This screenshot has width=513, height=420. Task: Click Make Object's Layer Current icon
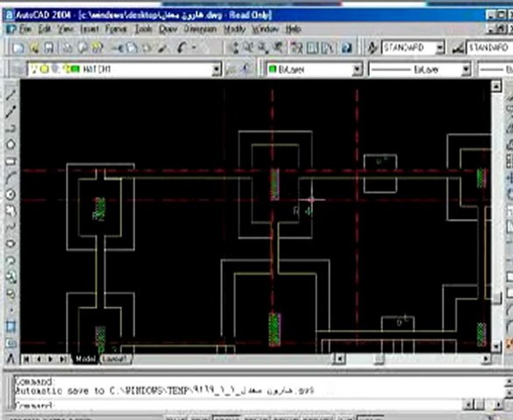pos(231,69)
